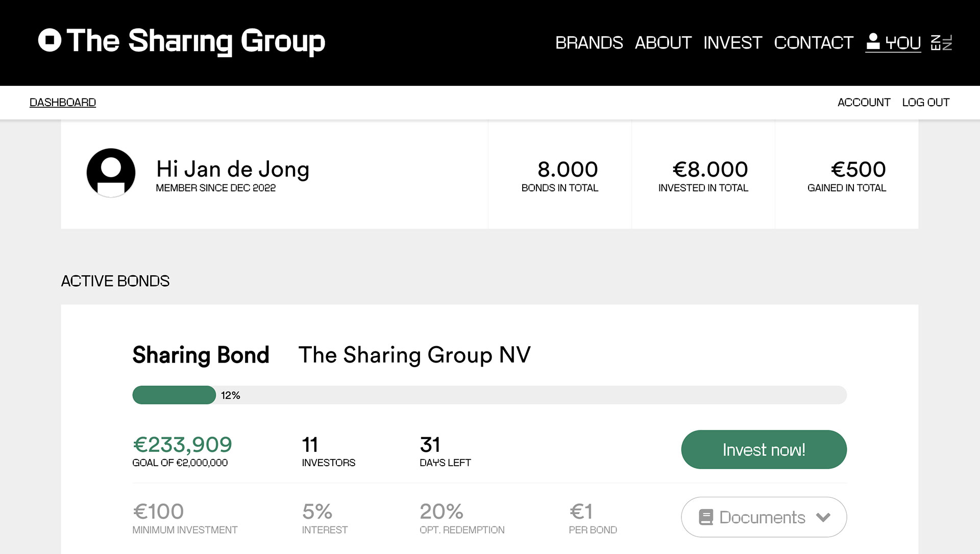
Task: Open the BRANDS menu item
Action: point(589,42)
